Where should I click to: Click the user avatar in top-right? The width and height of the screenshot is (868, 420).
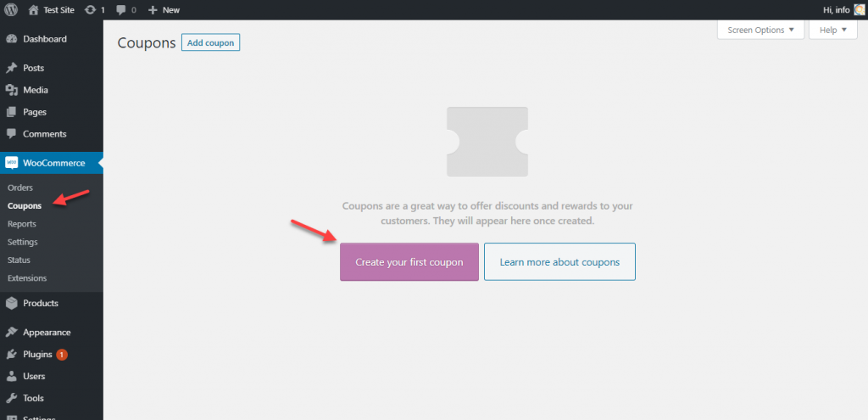pos(859,9)
